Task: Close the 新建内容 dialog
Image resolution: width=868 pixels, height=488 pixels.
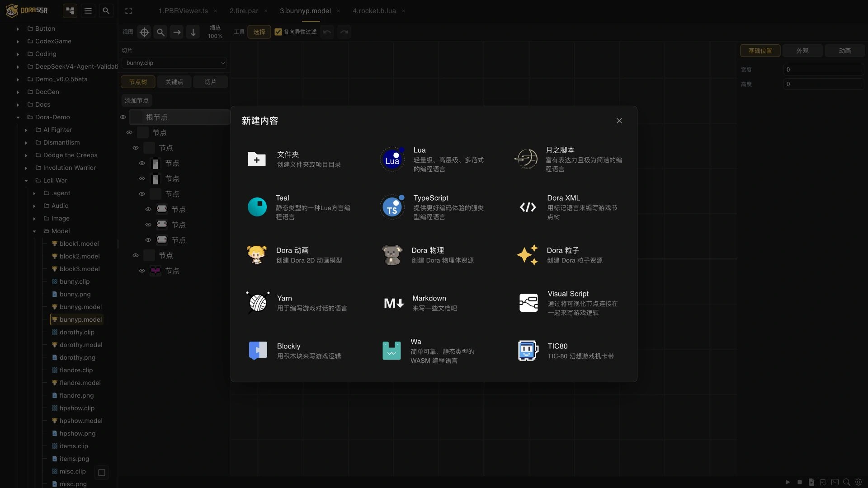Action: click(x=619, y=121)
